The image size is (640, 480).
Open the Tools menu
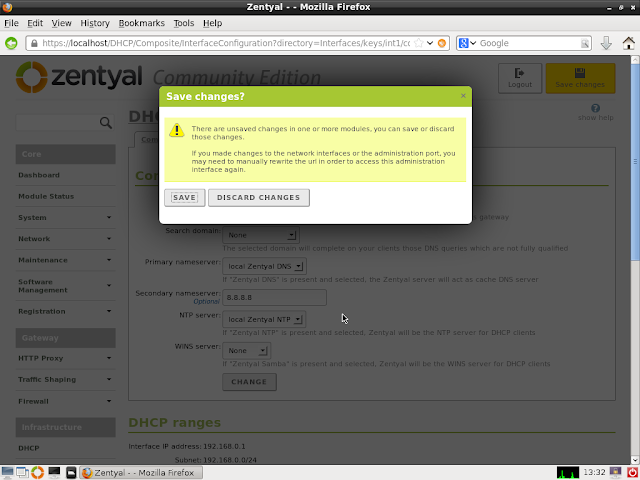click(x=184, y=23)
